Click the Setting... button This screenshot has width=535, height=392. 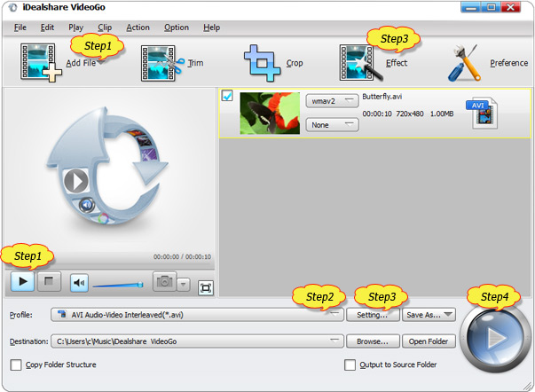[x=373, y=315]
